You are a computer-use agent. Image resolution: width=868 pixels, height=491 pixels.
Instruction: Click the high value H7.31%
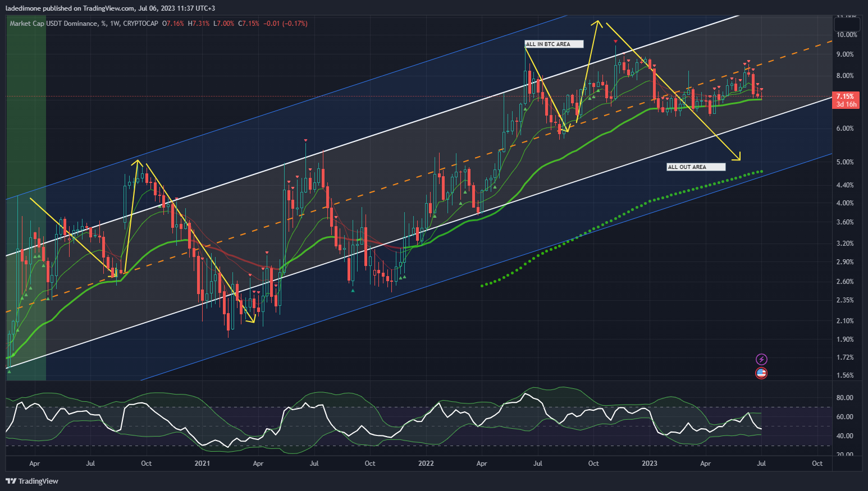[199, 24]
